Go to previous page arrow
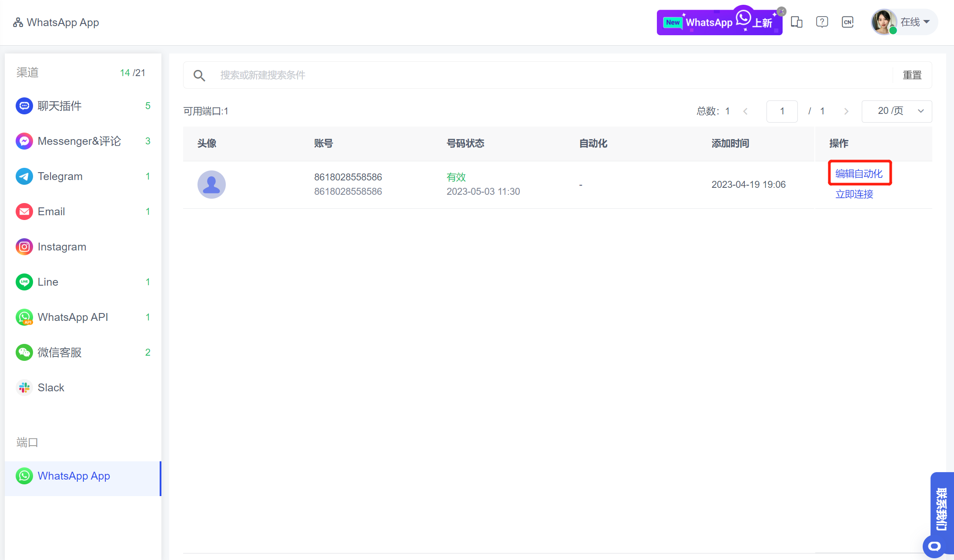Image resolution: width=954 pixels, height=560 pixels. pyautogui.click(x=746, y=111)
